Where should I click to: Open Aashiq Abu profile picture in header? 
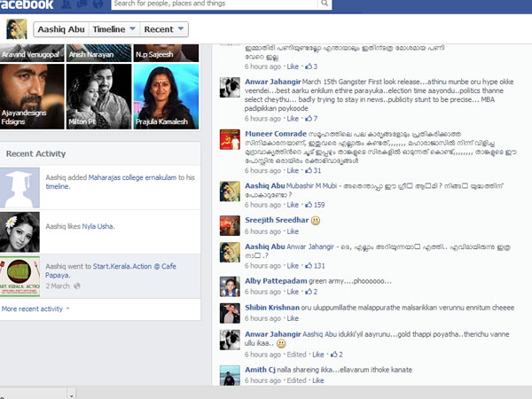click(x=16, y=29)
